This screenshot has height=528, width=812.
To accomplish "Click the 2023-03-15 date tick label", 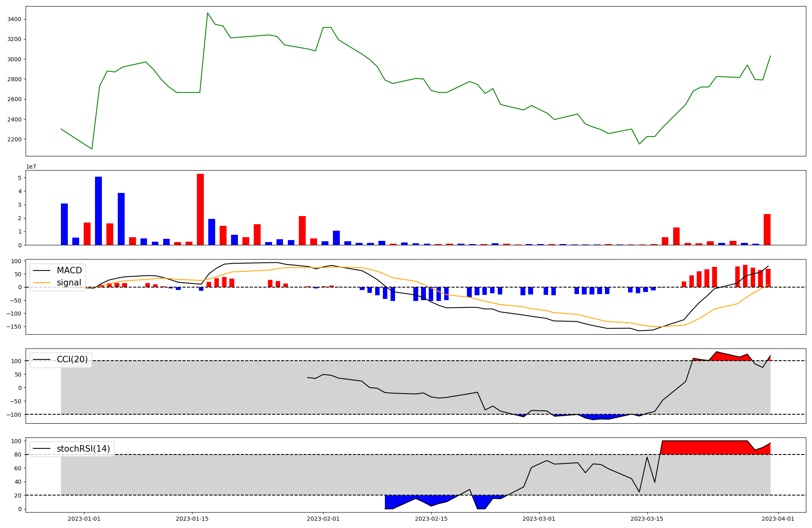I will (647, 519).
